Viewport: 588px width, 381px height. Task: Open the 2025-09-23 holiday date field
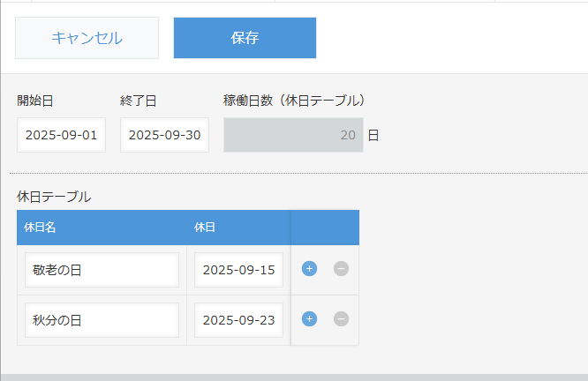coord(238,319)
